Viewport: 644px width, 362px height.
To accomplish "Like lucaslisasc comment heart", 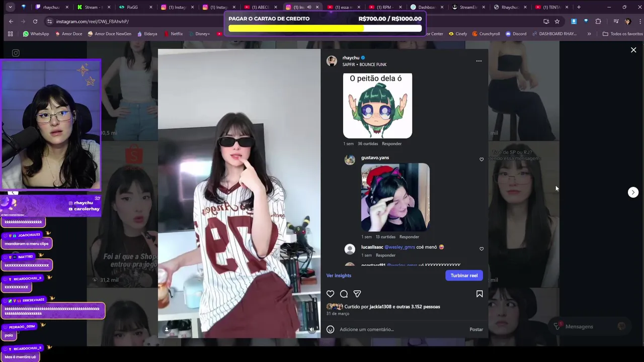I will tap(481, 249).
